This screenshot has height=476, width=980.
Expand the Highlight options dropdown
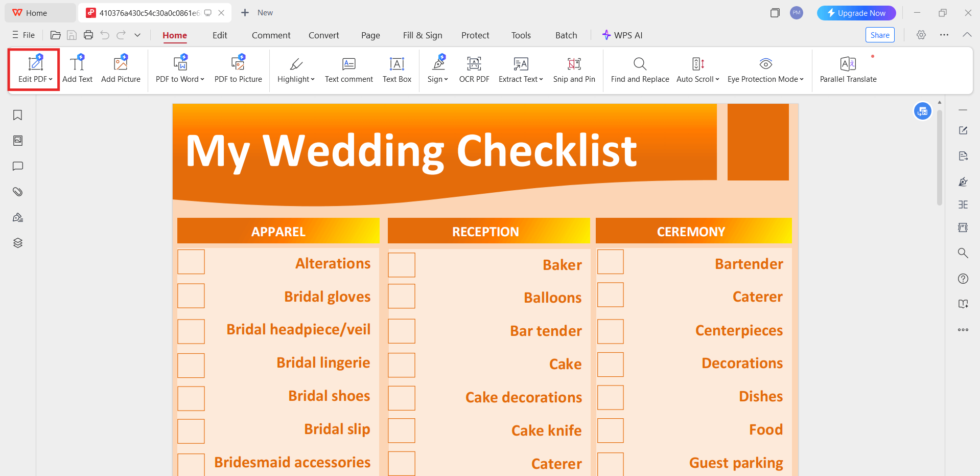point(313,79)
